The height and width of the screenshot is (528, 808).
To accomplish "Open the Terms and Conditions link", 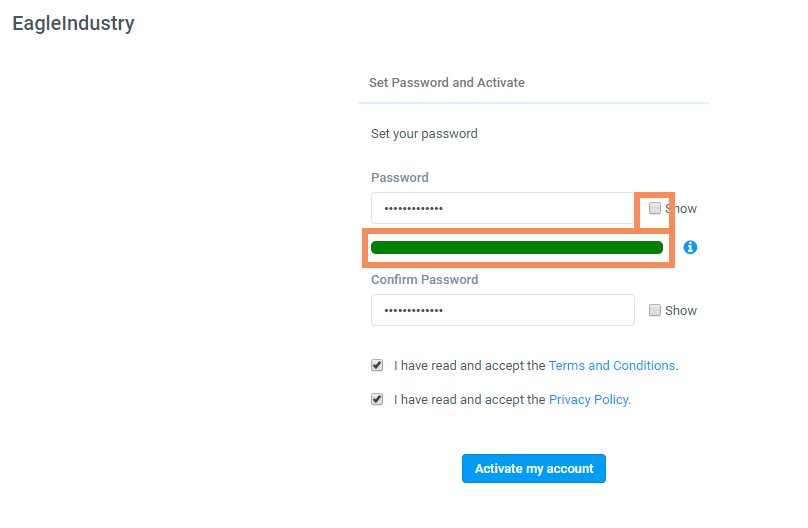I will (612, 366).
